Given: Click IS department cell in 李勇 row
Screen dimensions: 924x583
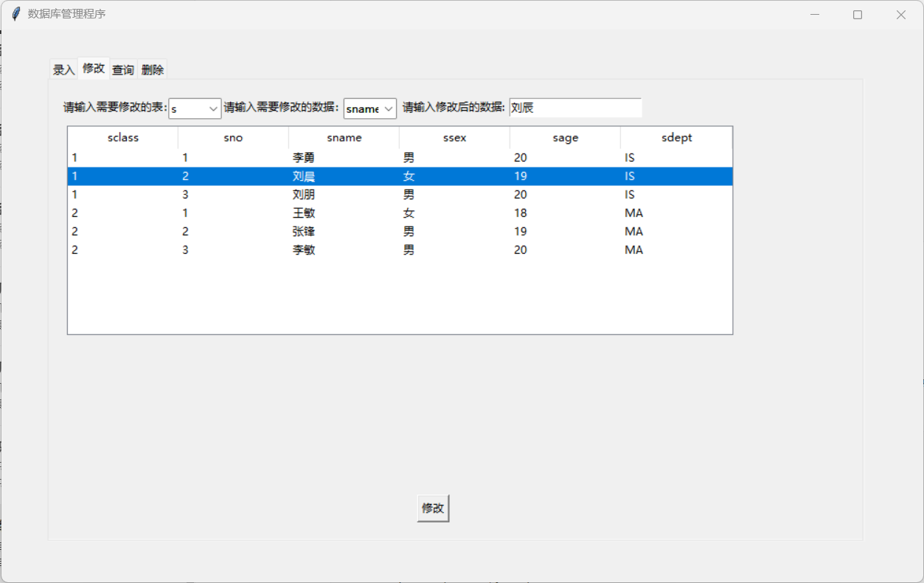Looking at the screenshot, I should pyautogui.click(x=630, y=158).
